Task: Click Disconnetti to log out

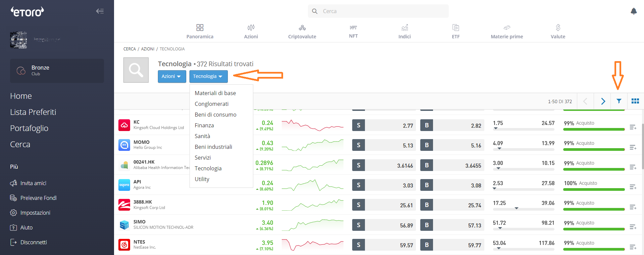Action: [29, 242]
